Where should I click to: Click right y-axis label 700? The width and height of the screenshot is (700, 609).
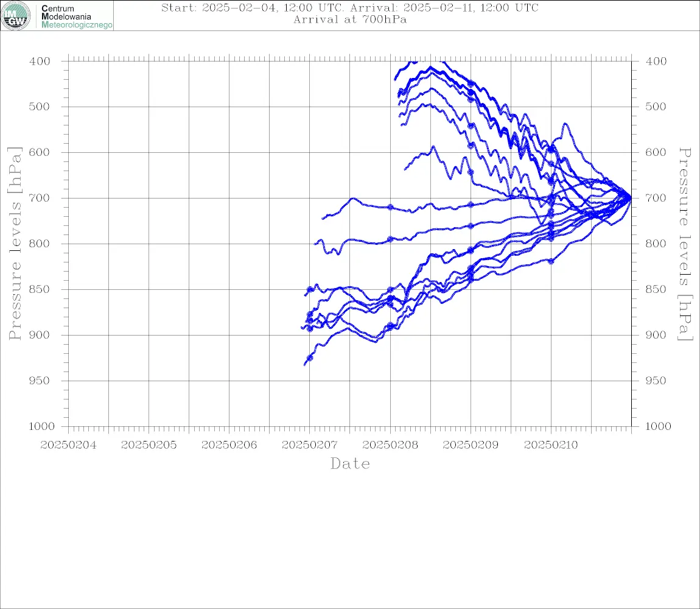point(656,198)
